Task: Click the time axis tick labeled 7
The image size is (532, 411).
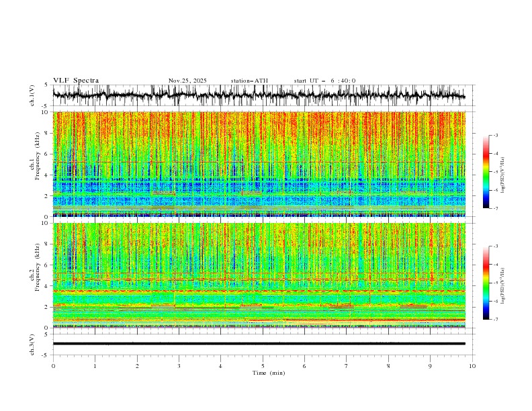Action: click(x=347, y=366)
